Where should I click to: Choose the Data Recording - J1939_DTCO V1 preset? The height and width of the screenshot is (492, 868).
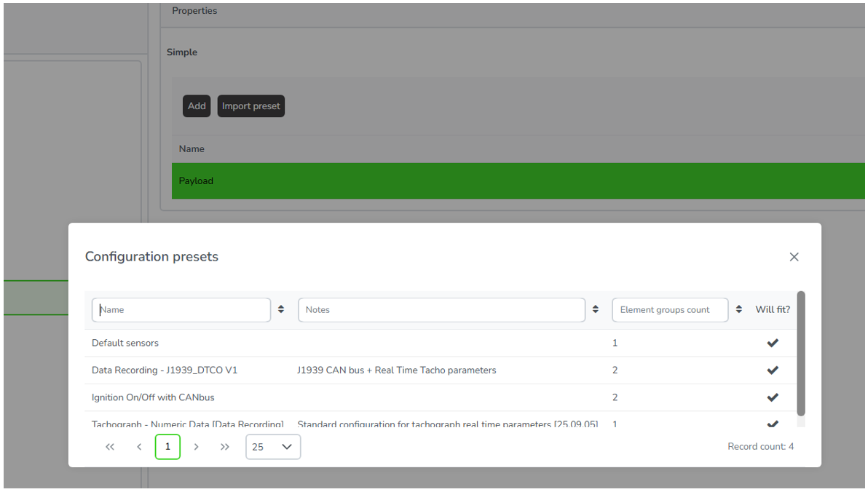coord(165,370)
